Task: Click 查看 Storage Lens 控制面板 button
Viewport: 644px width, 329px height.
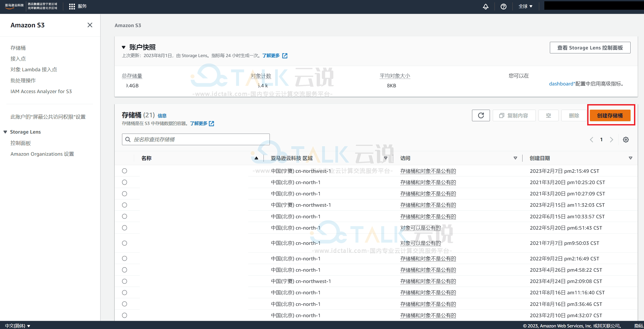Action: coord(590,48)
